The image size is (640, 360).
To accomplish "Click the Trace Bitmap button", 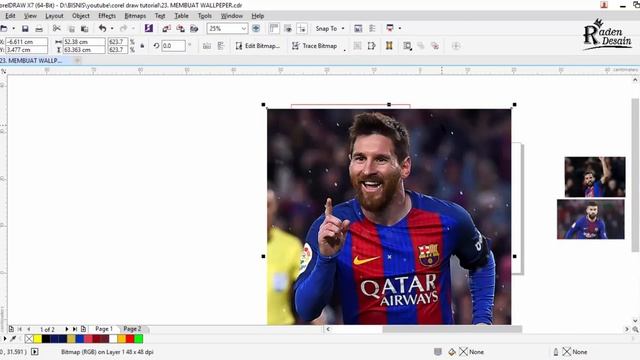I will tap(315, 46).
